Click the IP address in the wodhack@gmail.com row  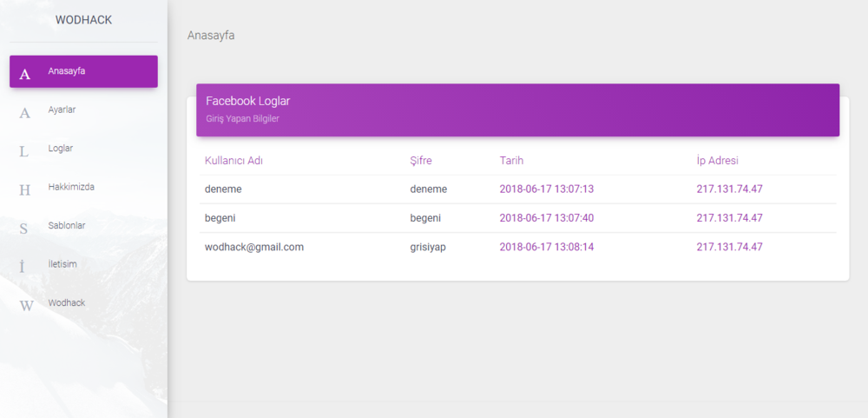click(730, 247)
